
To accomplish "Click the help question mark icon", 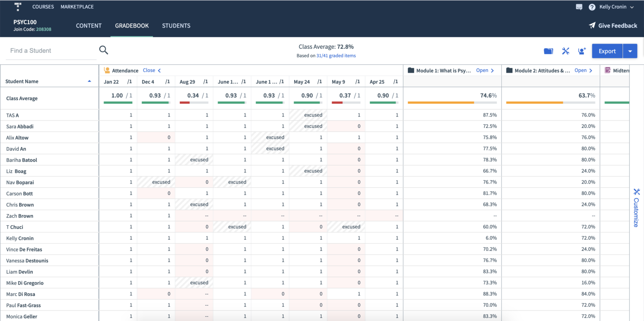I will coord(592,7).
